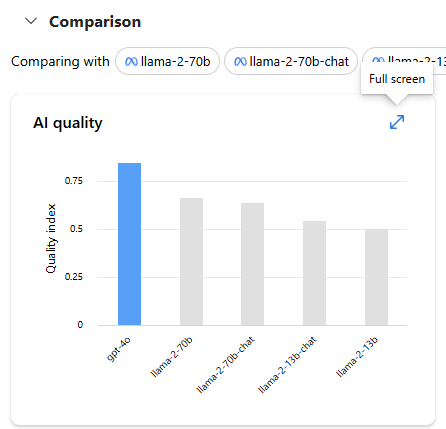This screenshot has height=429, width=446.
Task: Click the AI quality chart title
Action: coord(68,123)
